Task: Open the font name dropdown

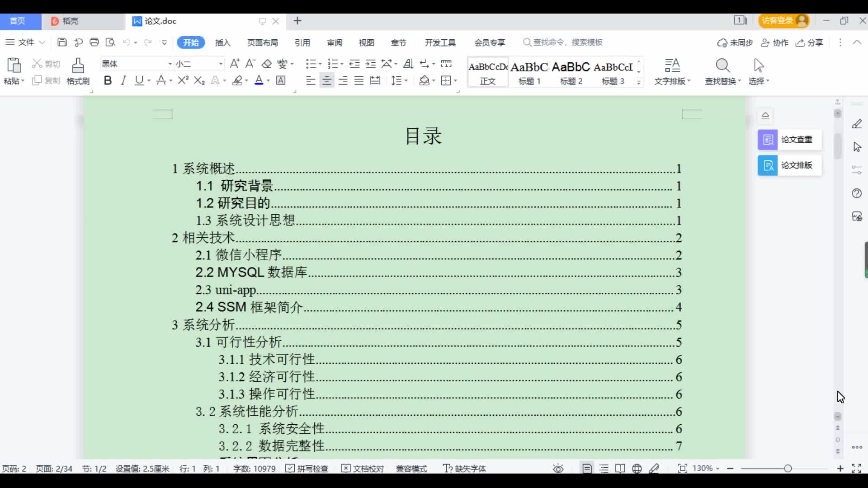Action: pyautogui.click(x=170, y=64)
